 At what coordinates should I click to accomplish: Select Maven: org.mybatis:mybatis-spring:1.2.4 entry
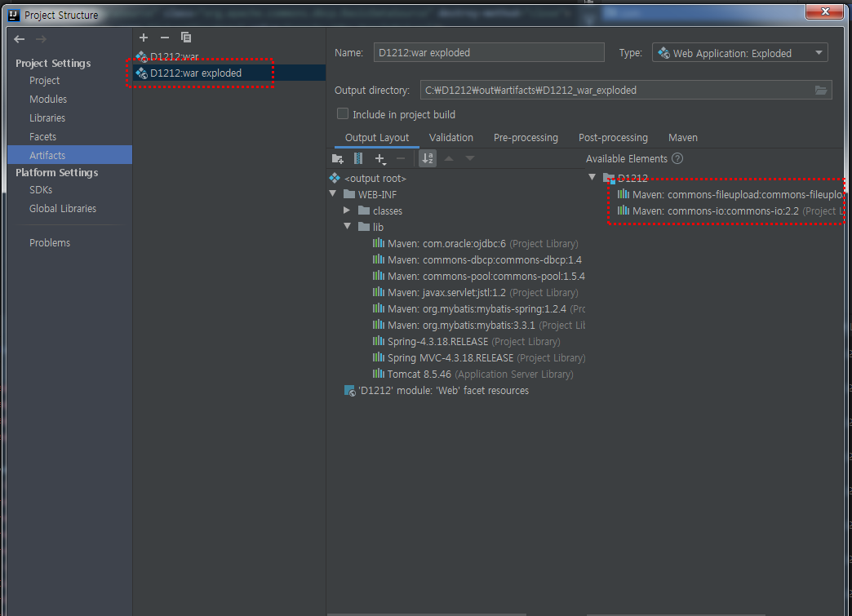(478, 308)
